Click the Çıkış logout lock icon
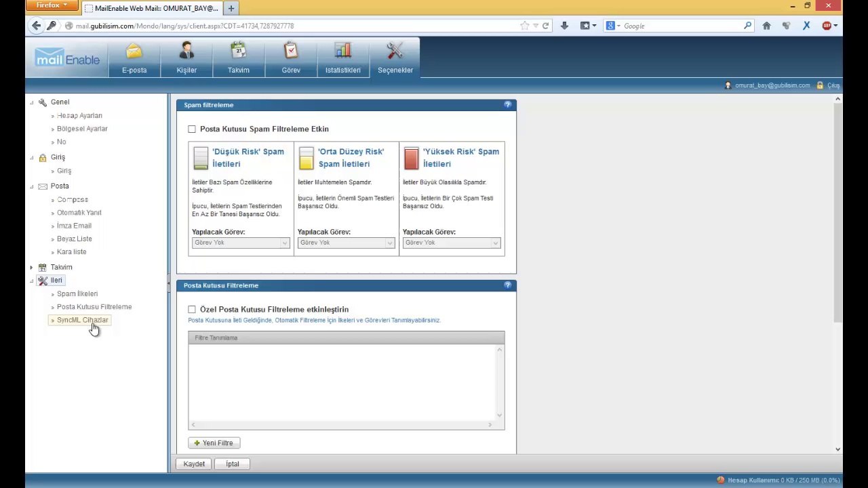The image size is (868, 488). click(x=820, y=85)
